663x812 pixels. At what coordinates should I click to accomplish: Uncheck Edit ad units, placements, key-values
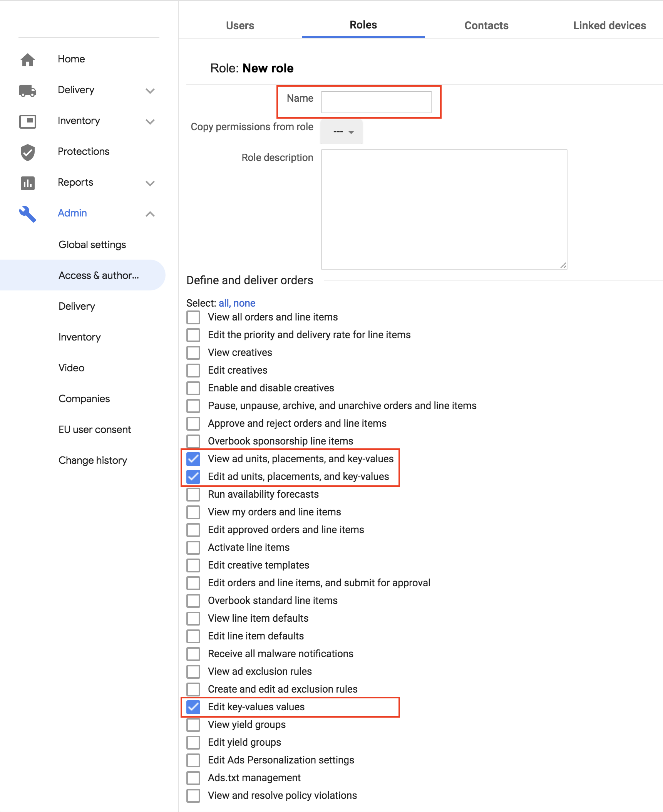(193, 477)
